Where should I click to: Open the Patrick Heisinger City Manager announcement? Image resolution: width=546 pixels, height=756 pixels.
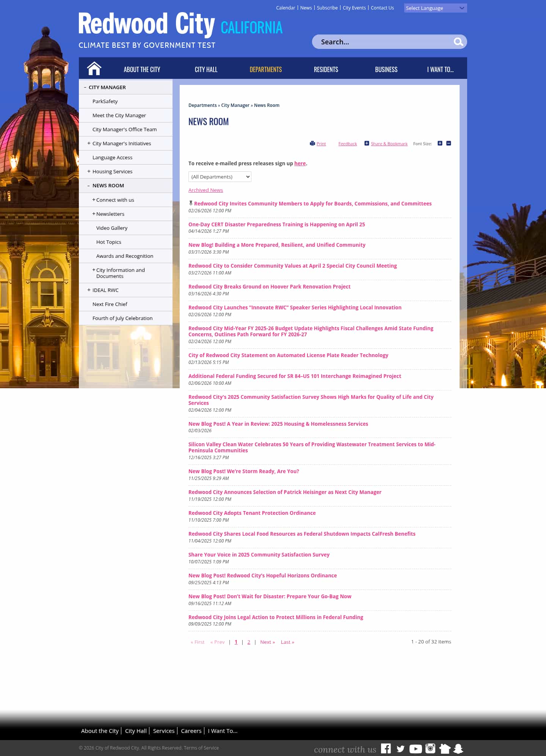click(x=285, y=492)
